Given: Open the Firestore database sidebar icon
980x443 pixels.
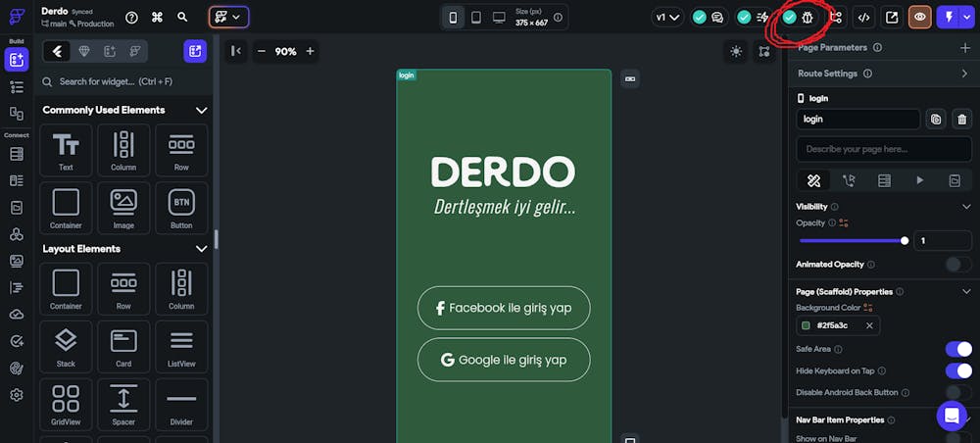Looking at the screenshot, I should pos(17,154).
